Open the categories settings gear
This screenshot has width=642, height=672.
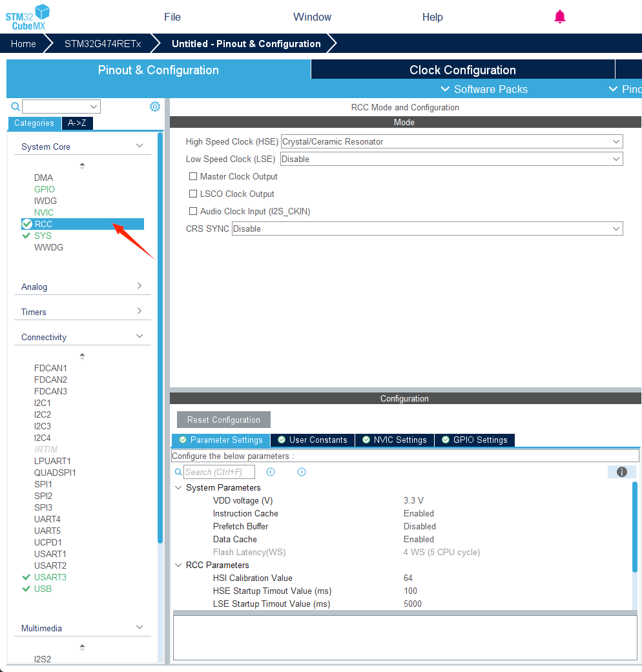pyautogui.click(x=155, y=107)
